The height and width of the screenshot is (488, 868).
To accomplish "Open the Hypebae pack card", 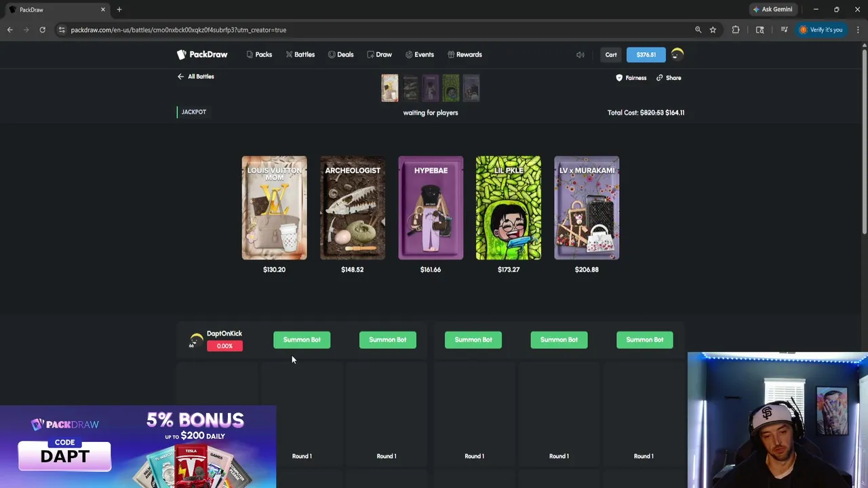I will click(431, 208).
